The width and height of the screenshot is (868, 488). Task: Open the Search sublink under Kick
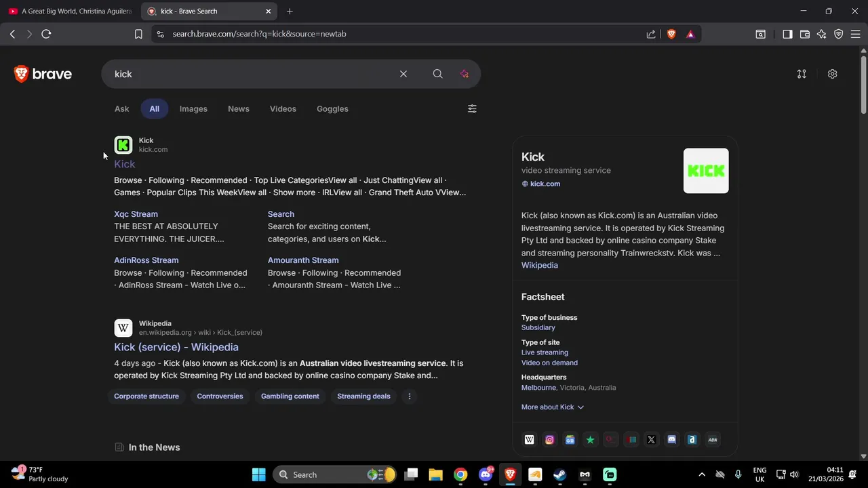281,214
